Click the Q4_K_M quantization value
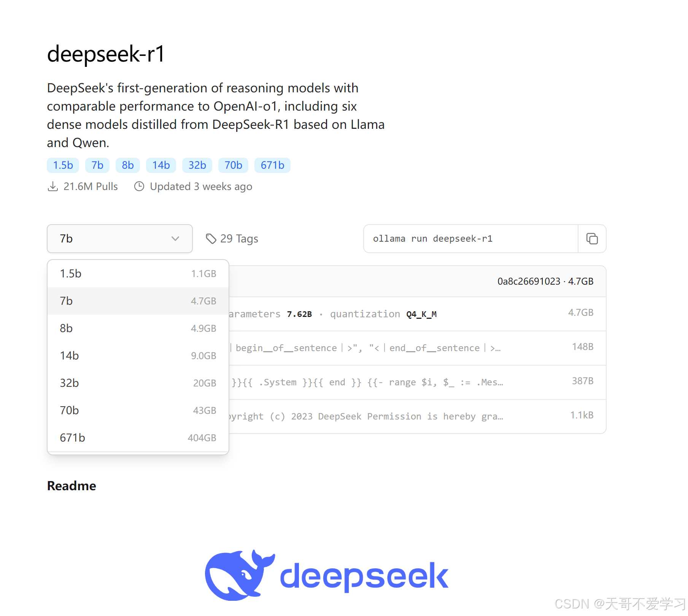 (421, 314)
